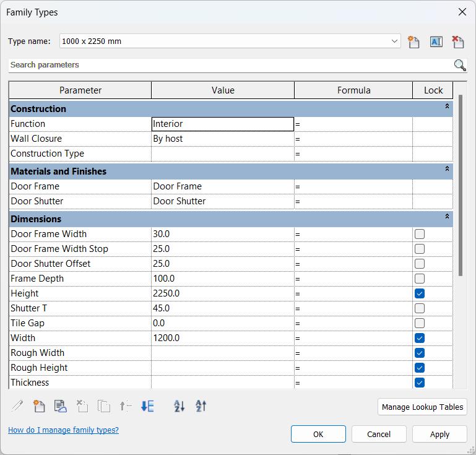This screenshot has height=455, width=476.
Task: Click the Rename Type icon
Action: point(436,41)
